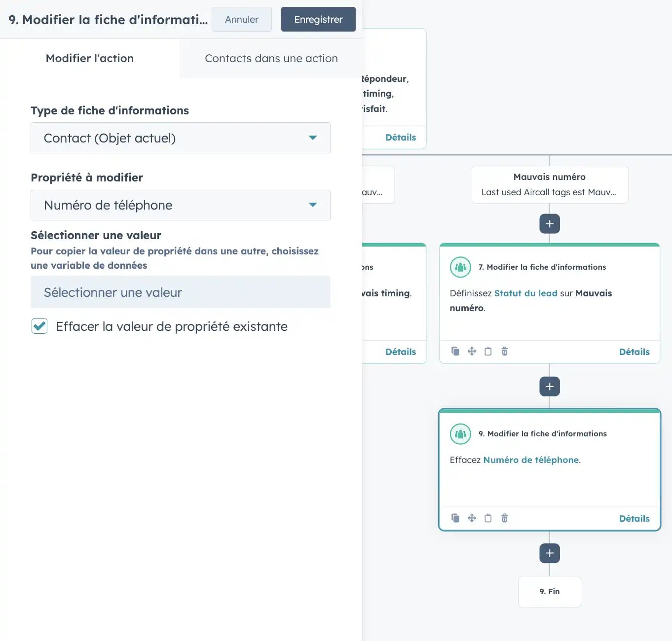Open Détails link of action 7

634,352
